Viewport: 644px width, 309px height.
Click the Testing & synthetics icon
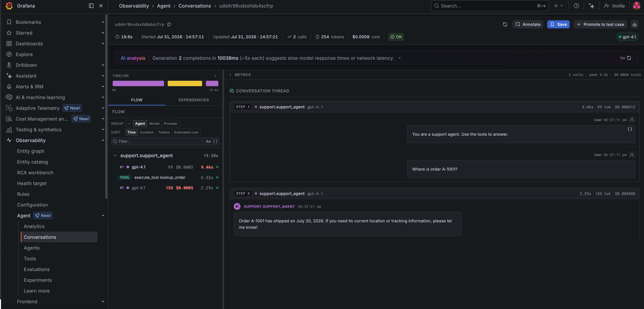(9, 130)
